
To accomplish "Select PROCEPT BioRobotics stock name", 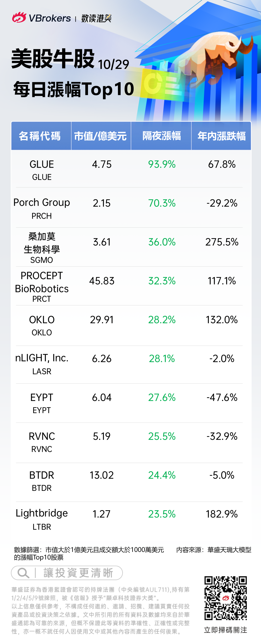I will [42, 282].
